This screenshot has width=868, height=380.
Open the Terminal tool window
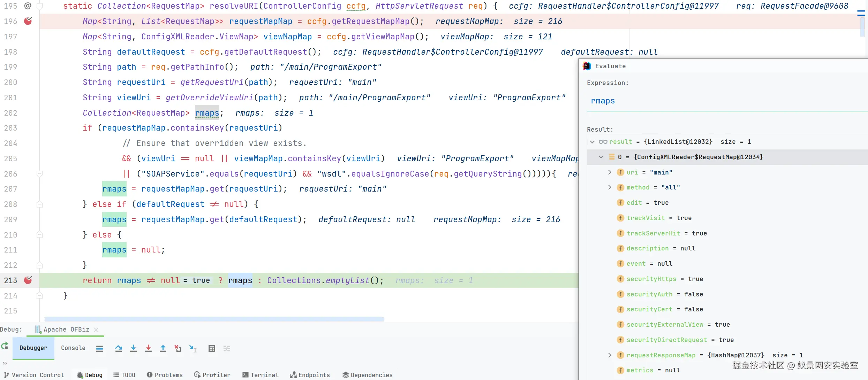click(260, 375)
